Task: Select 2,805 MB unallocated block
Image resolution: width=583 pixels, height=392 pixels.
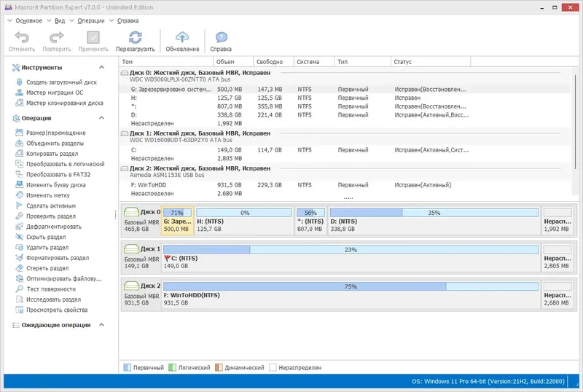Action: pyautogui.click(x=557, y=257)
